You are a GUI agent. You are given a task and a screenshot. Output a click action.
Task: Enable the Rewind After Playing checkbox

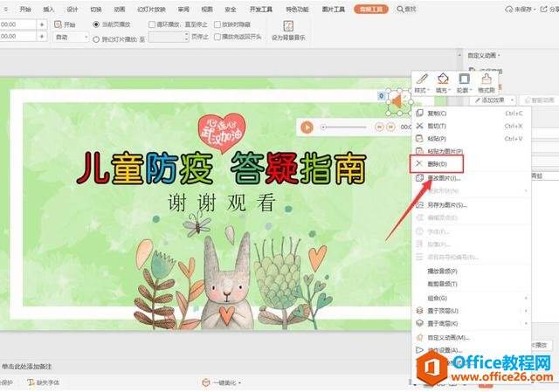[217, 37]
